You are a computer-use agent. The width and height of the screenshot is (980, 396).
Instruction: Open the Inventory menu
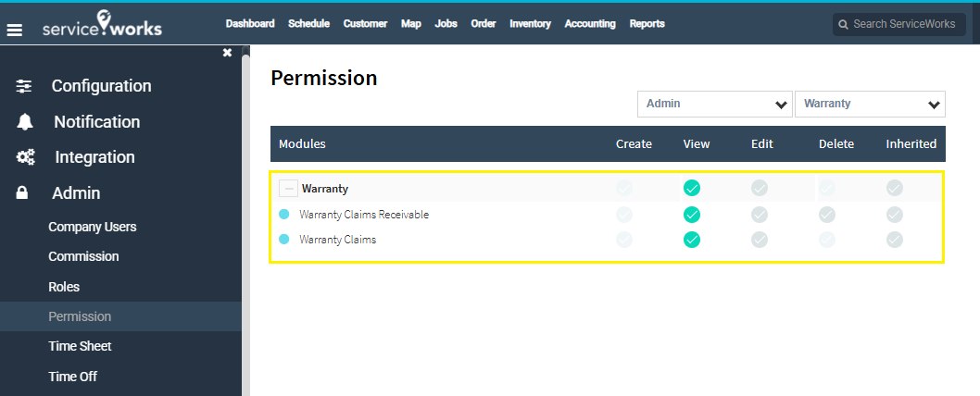point(530,24)
